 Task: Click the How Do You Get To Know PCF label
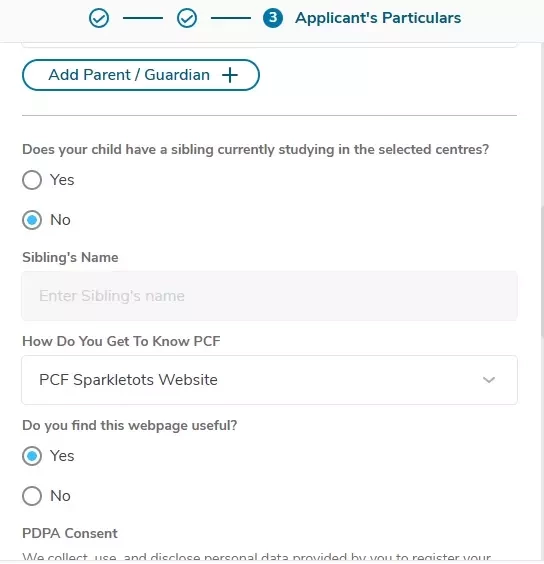tap(121, 341)
